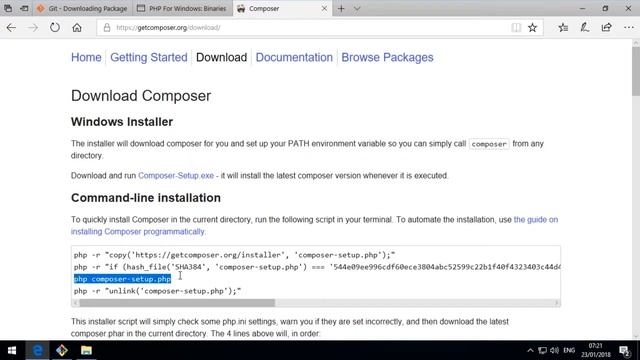
Task: Open the Documentation link
Action: 294,58
